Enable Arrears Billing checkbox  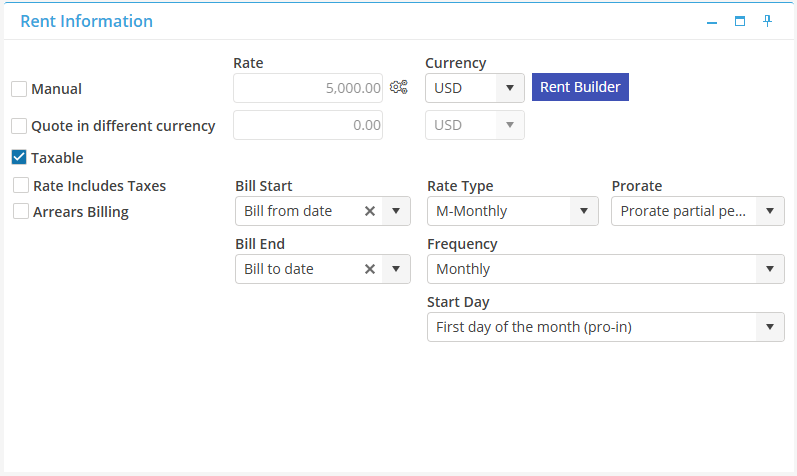click(21, 211)
